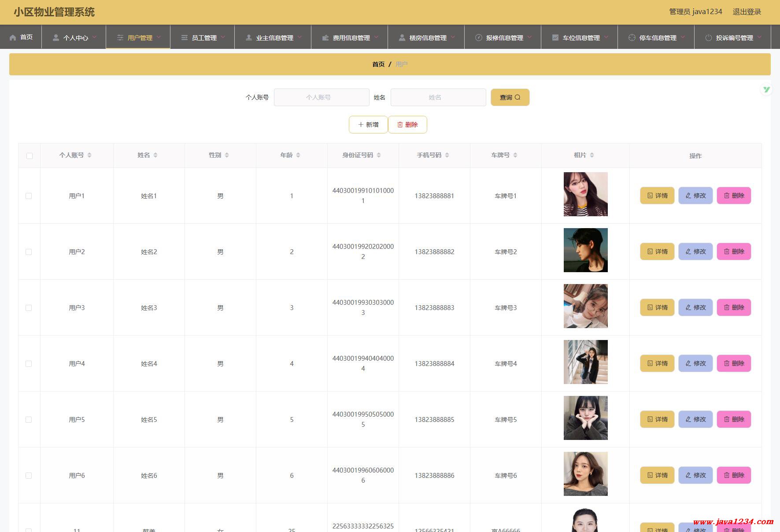Check the row checkbox for 用户5
780x532 pixels.
(x=29, y=420)
